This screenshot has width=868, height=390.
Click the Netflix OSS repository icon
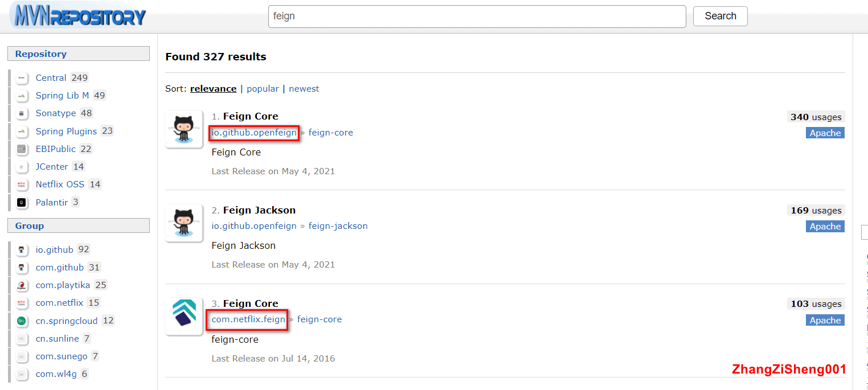22,184
